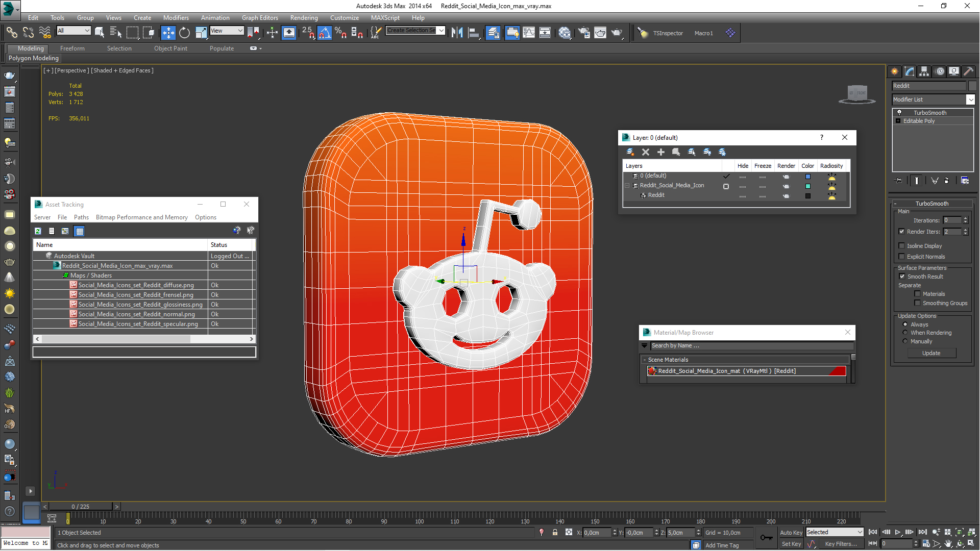This screenshot has width=980, height=551.
Task: Open the Rendering menu
Action: (304, 17)
